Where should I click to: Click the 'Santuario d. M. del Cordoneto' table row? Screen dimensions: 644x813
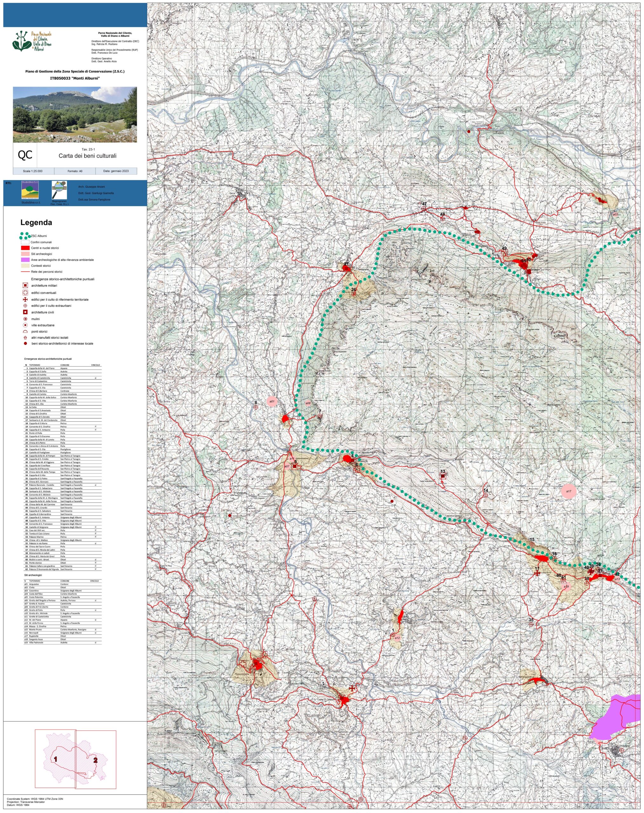click(63, 420)
